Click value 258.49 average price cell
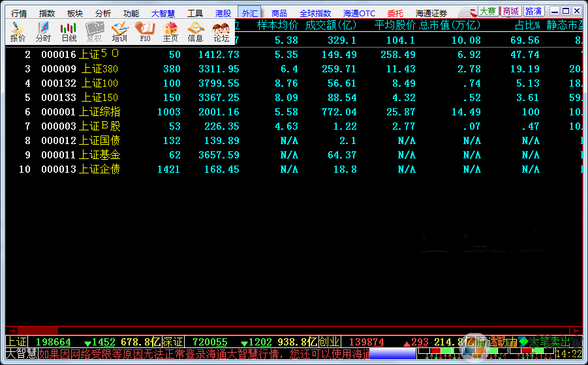Screen dimensions: 588x365 click(x=398, y=55)
